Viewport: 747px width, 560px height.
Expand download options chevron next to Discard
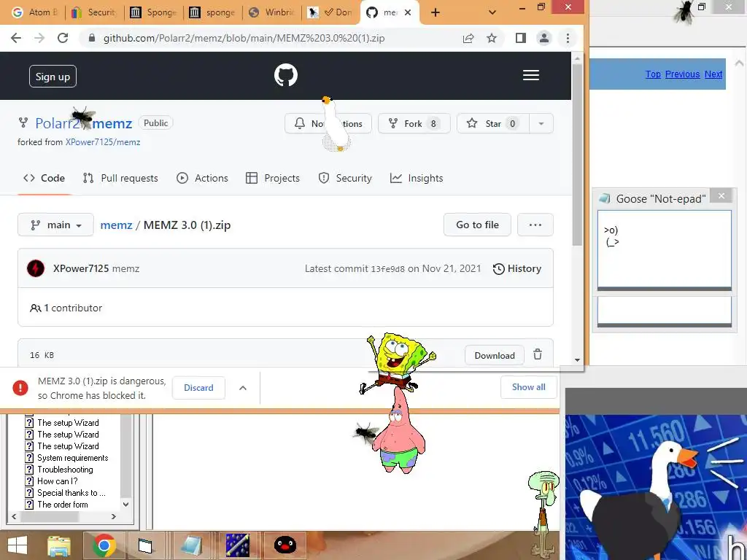pos(243,388)
